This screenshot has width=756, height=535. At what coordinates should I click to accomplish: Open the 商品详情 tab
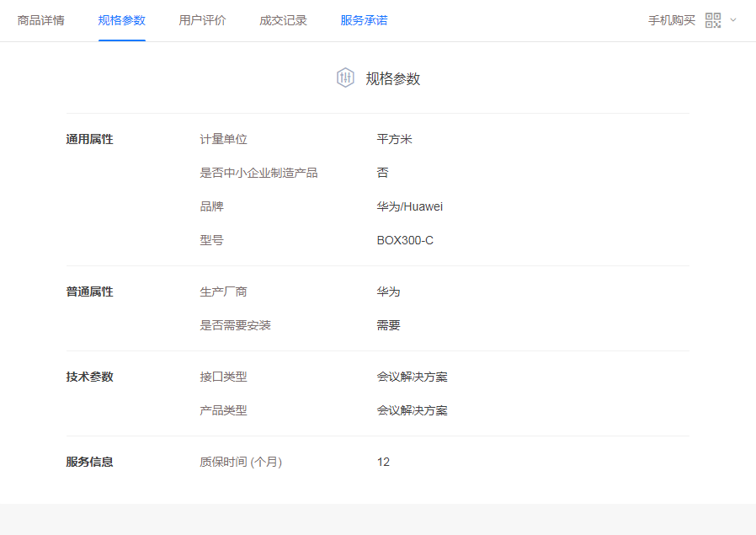pos(41,20)
